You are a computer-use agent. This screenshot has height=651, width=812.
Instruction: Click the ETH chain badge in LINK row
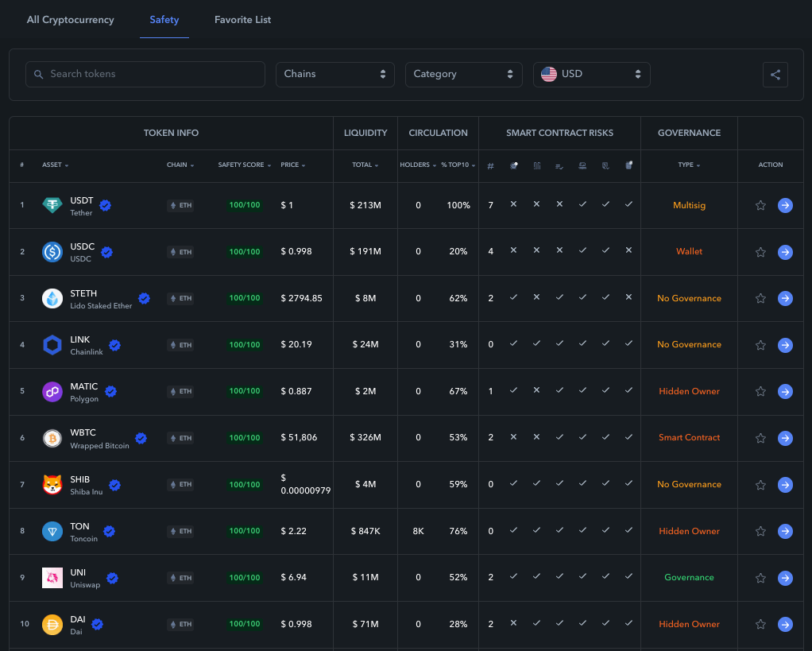pos(180,345)
